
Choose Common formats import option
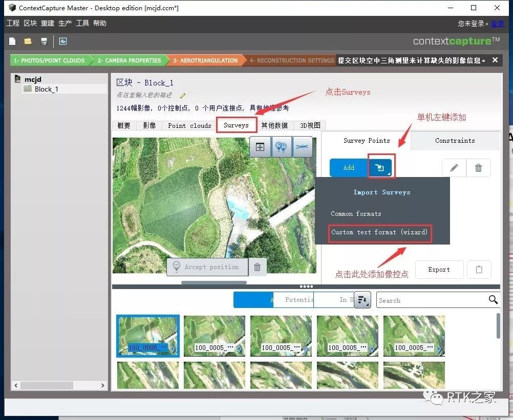[356, 214]
